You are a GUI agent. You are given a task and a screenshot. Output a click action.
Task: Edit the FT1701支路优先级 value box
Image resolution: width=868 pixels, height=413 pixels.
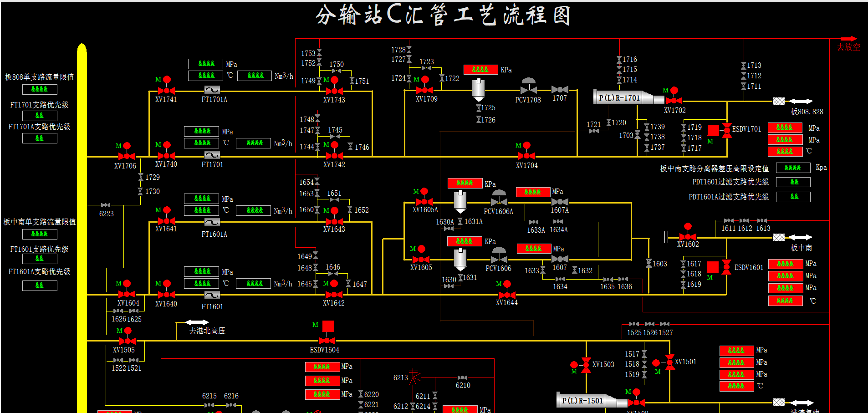point(40,116)
